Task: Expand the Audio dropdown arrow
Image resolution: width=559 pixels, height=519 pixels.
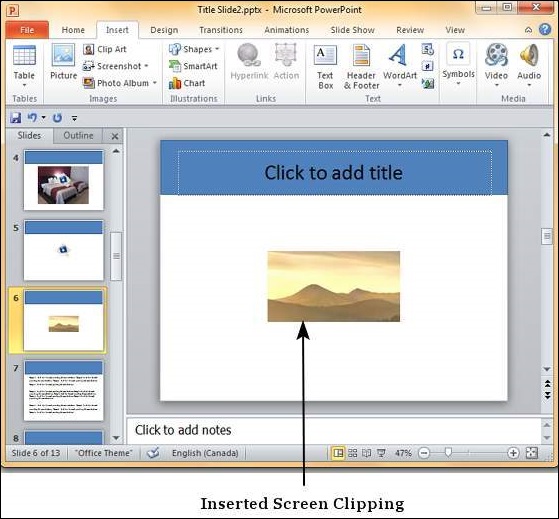Action: pyautogui.click(x=529, y=85)
